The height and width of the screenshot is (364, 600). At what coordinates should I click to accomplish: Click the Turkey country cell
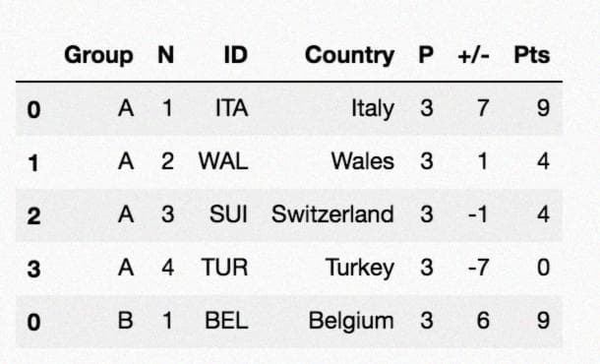[x=360, y=268]
